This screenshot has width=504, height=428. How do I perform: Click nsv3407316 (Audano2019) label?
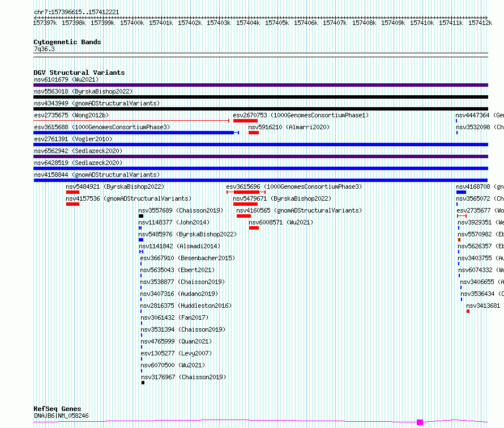point(179,294)
